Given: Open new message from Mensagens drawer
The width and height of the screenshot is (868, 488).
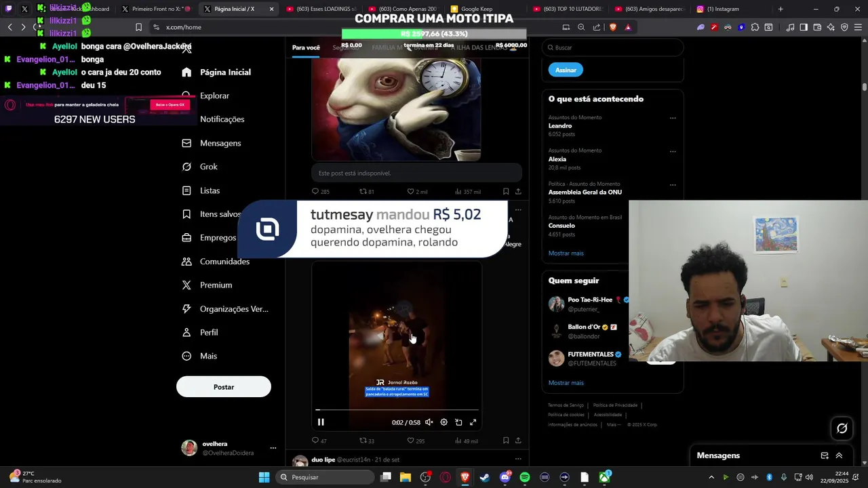Looking at the screenshot, I should pyautogui.click(x=825, y=456).
